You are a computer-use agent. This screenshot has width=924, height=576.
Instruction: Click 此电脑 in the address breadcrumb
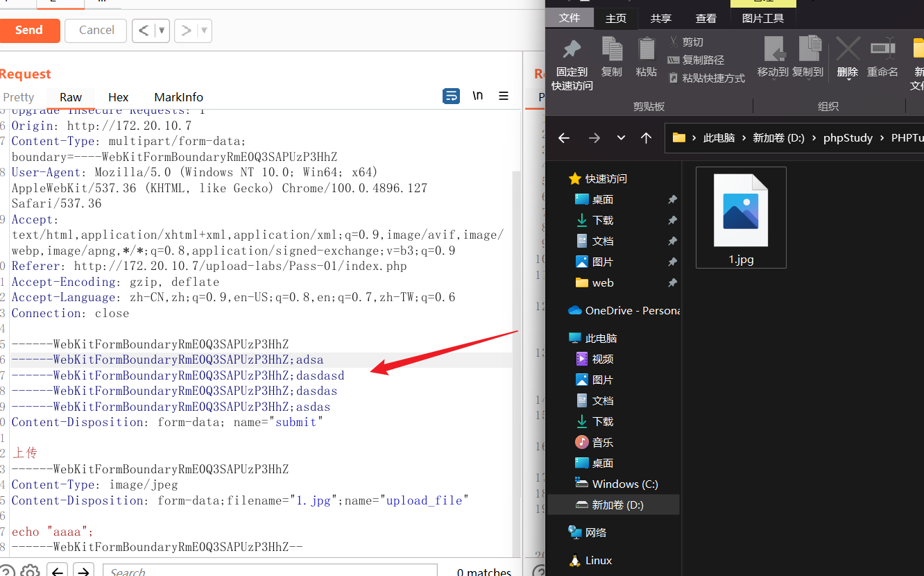pyautogui.click(x=719, y=138)
